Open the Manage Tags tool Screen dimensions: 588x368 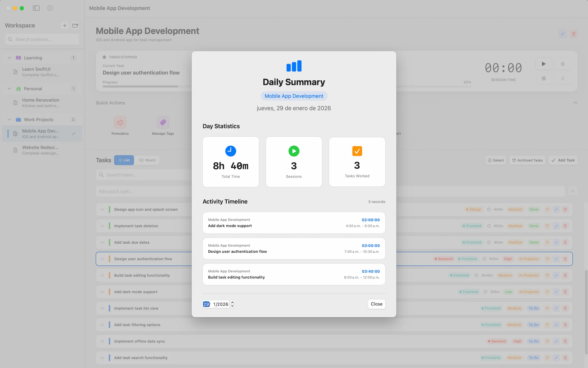coord(163,122)
